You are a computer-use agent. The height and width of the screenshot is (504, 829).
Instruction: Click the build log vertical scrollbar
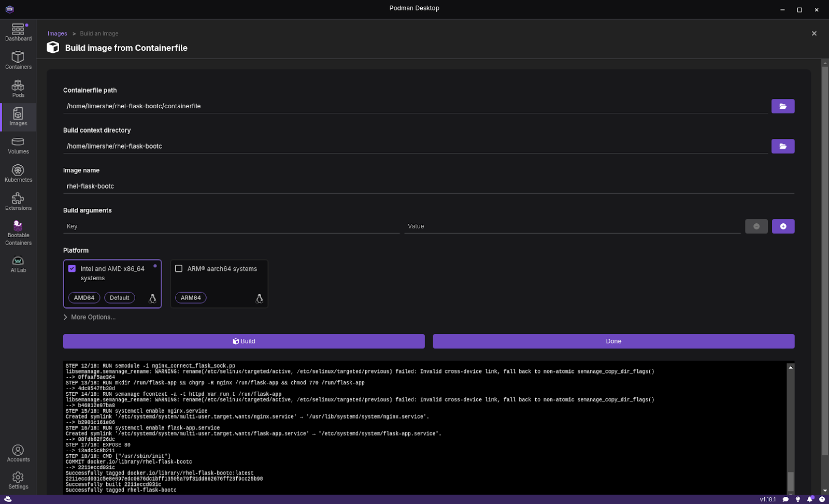coord(790,482)
